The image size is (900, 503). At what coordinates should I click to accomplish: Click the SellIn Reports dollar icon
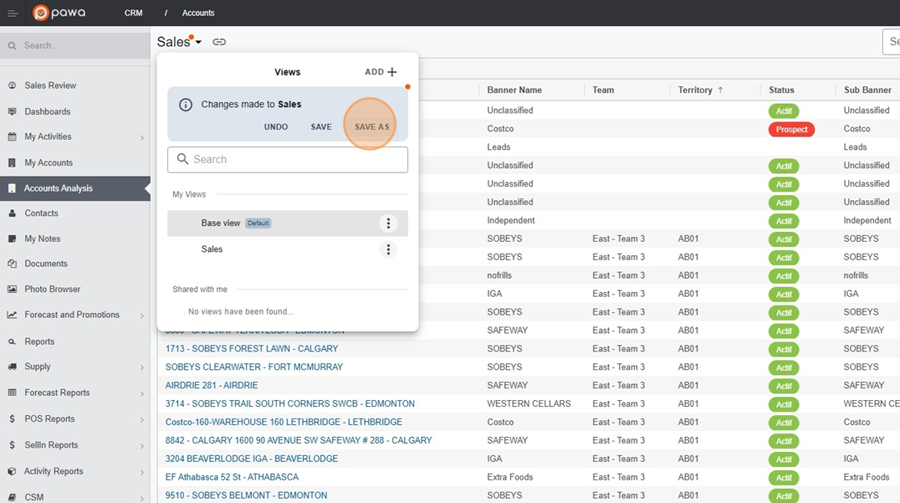pyautogui.click(x=12, y=445)
